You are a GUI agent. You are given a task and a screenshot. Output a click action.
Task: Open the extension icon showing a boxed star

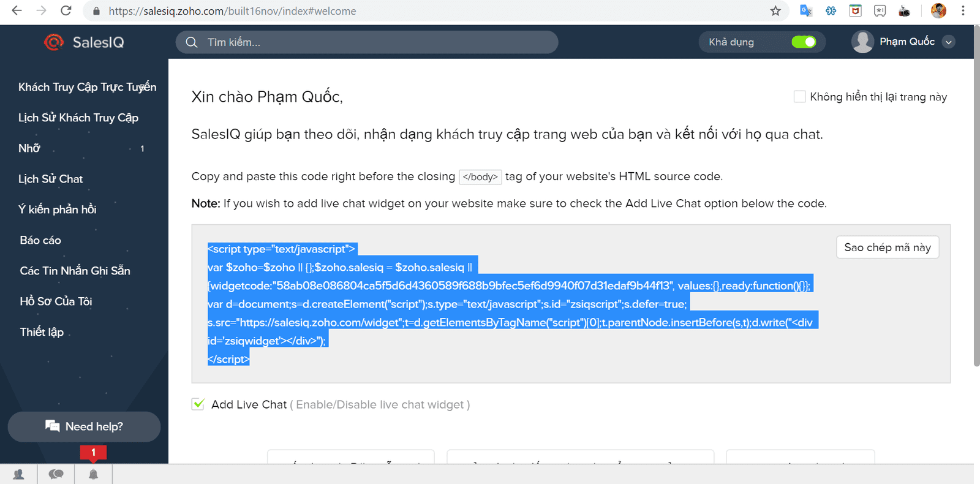[x=880, y=10]
